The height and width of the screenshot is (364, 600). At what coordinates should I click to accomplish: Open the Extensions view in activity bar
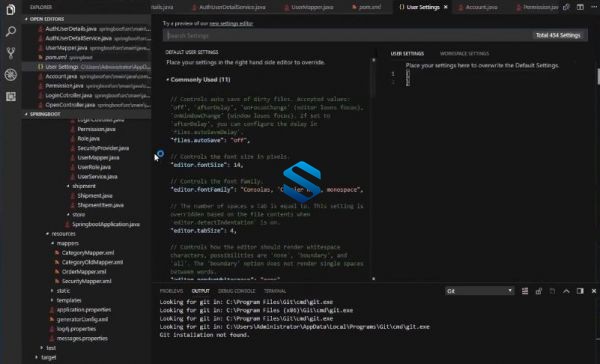pos(11,96)
